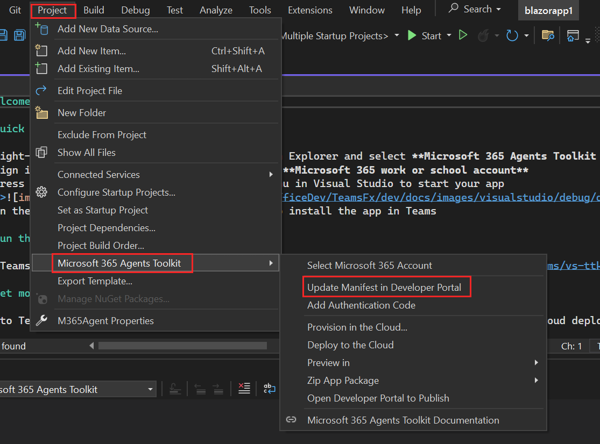Open Microsoft 365 Agents Toolkit submenu

tap(157, 263)
